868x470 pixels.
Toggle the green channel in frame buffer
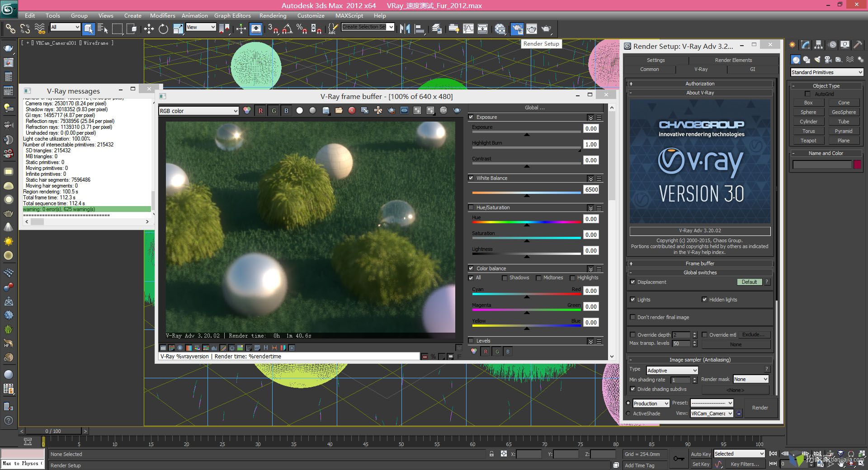pyautogui.click(x=274, y=111)
